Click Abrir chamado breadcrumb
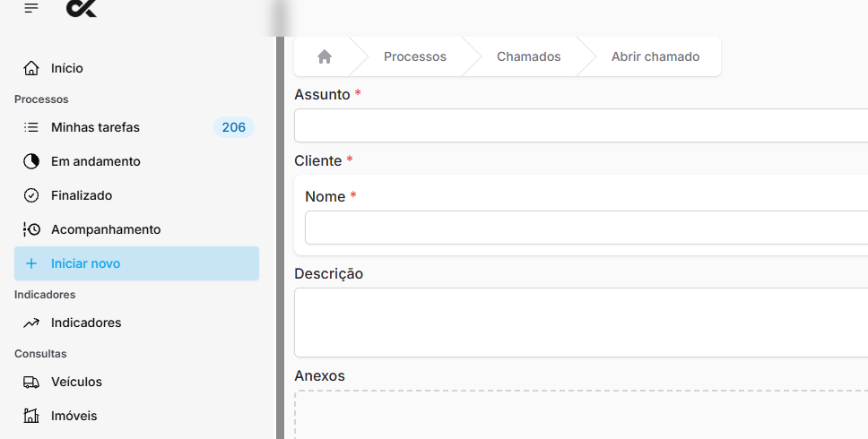Screen dimensions: 868x439 655,56
